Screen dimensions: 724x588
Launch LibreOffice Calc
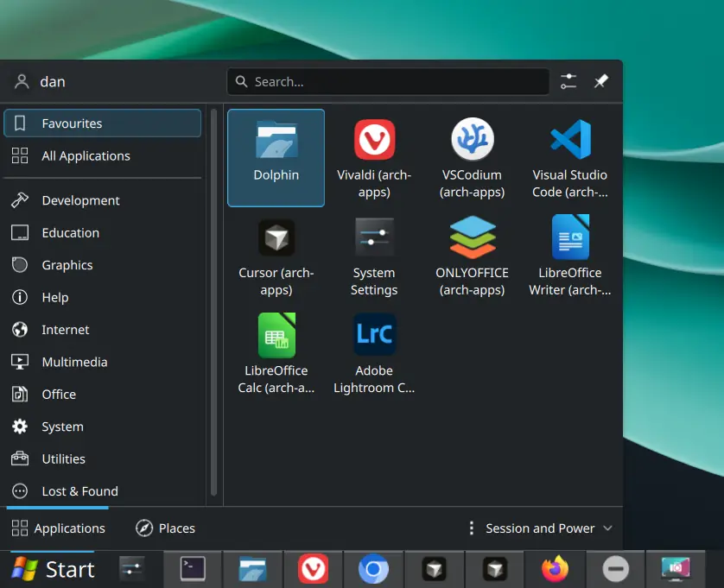click(x=276, y=353)
